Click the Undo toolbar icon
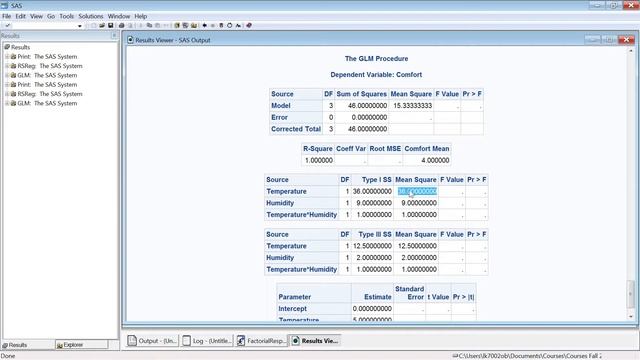Viewport: 640px width, 360px height. [x=167, y=25]
